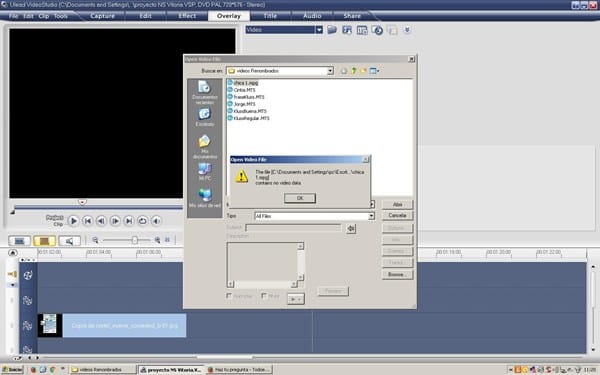Screen dimensions: 600x375
Task: Open Mi PC in places bar
Action: 204,172
